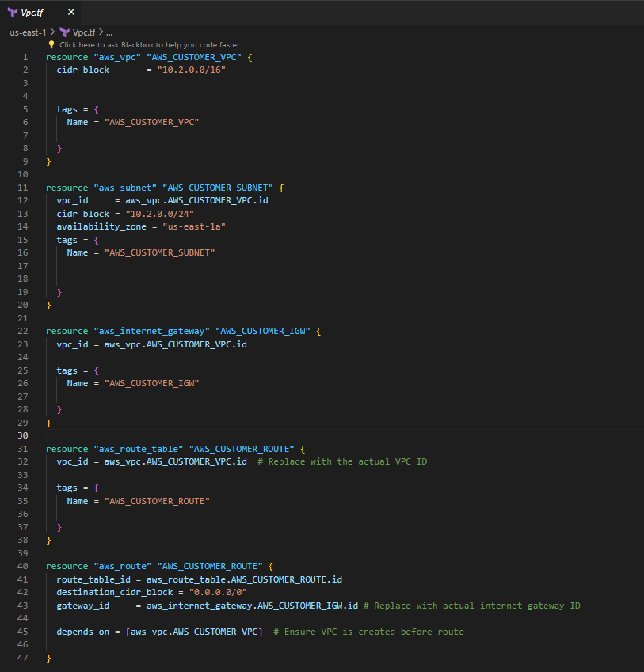The height and width of the screenshot is (672, 644).
Task: Click the Blackbox lightbulb icon
Action: 51,44
